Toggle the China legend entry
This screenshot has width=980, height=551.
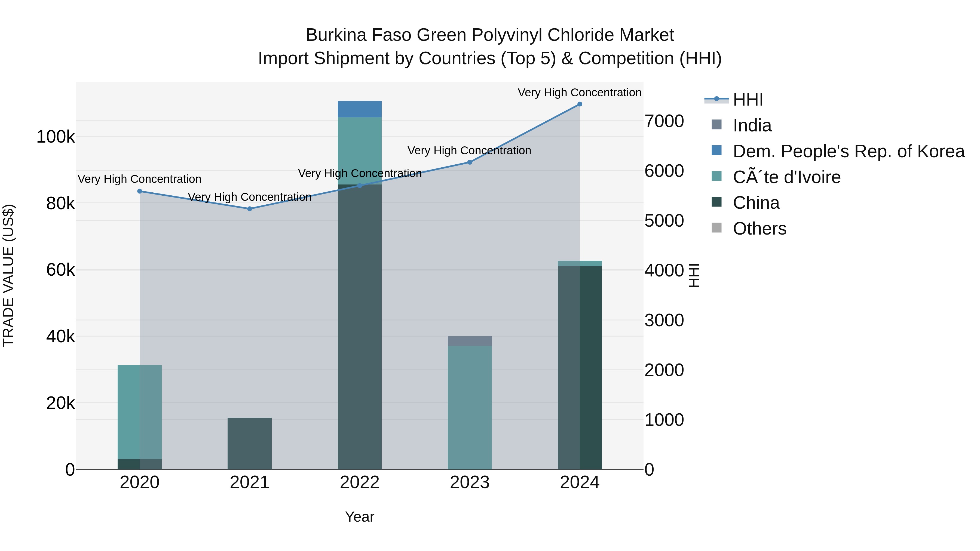pyautogui.click(x=746, y=203)
